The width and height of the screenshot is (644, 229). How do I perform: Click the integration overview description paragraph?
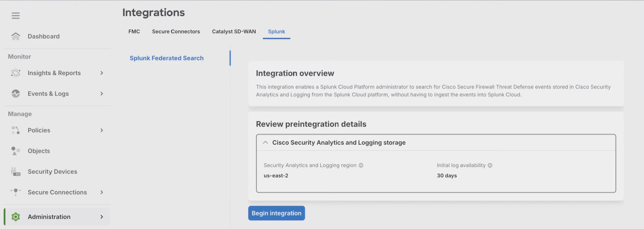tap(433, 91)
